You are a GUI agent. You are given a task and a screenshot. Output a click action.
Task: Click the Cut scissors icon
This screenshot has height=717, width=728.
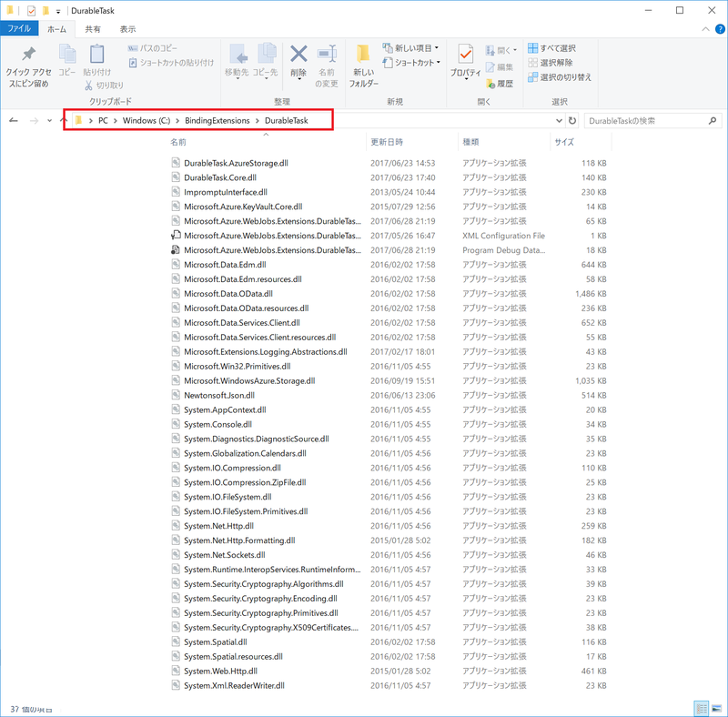point(88,85)
